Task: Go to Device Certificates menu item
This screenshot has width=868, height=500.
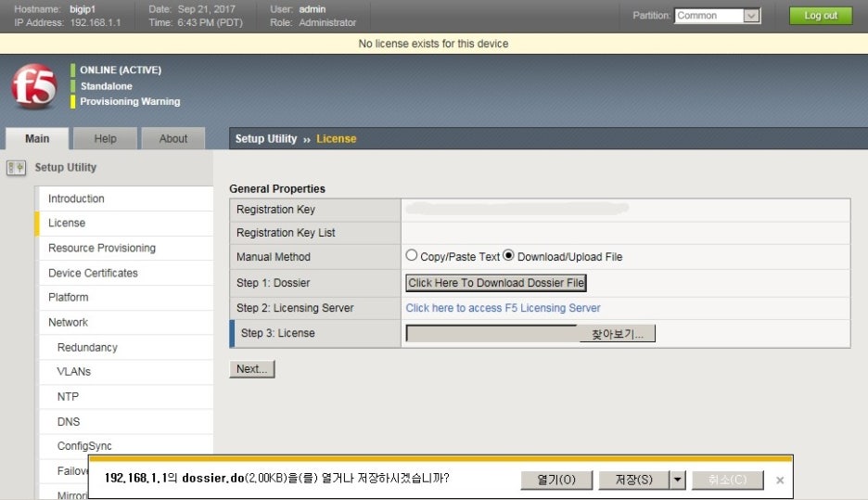Action: click(x=93, y=274)
